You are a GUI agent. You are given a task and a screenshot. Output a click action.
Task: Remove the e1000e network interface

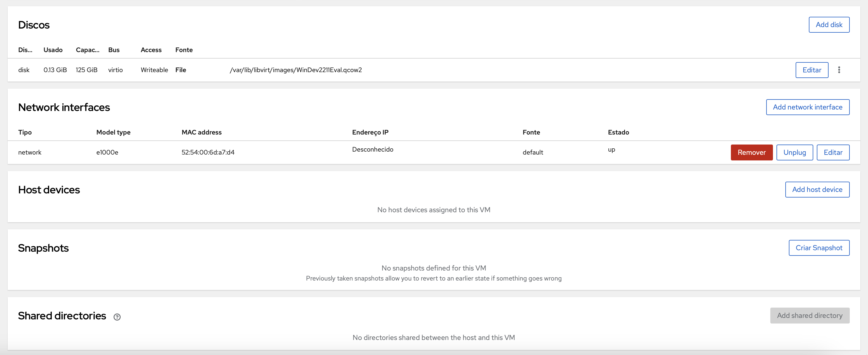coord(751,152)
